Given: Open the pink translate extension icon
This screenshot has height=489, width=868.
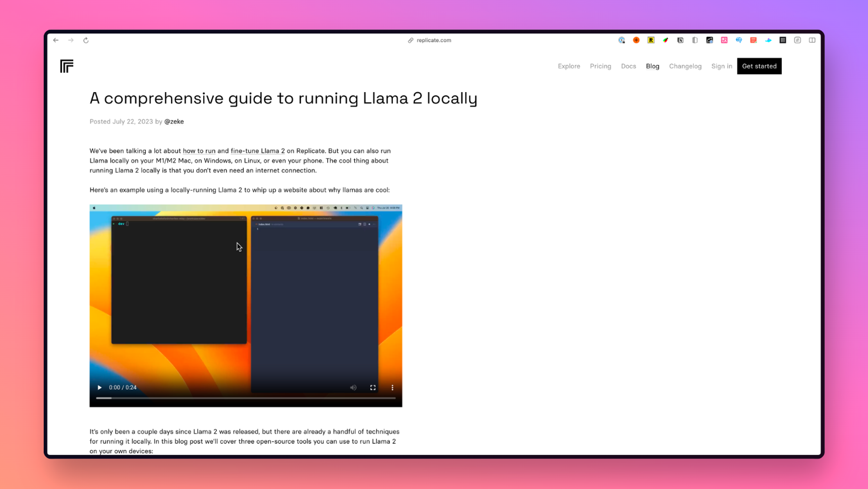Looking at the screenshot, I should click(x=724, y=40).
